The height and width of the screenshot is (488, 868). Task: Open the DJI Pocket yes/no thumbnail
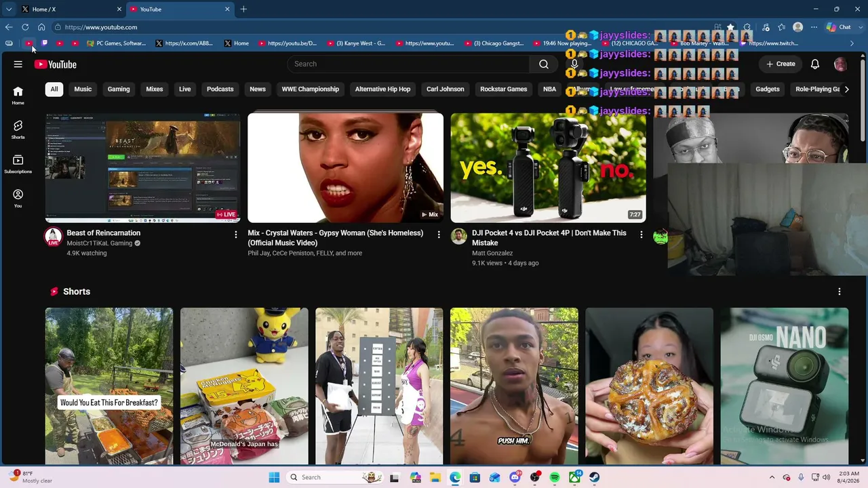pos(549,167)
